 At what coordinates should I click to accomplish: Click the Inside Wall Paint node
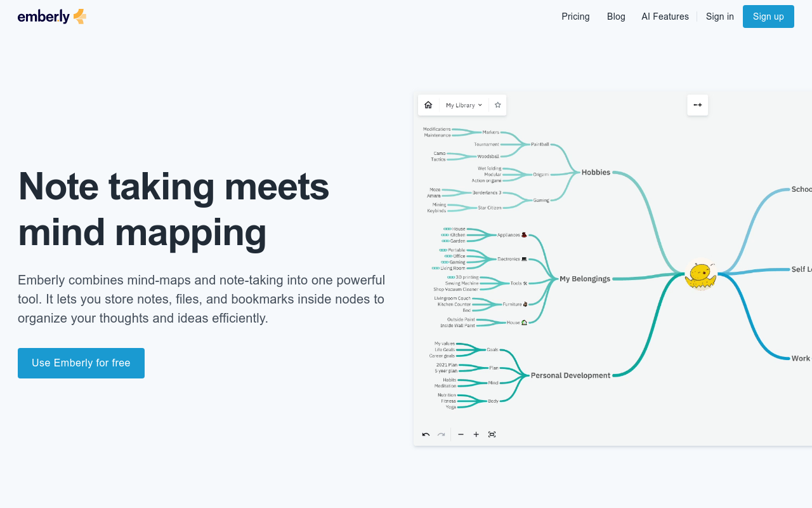tap(457, 325)
